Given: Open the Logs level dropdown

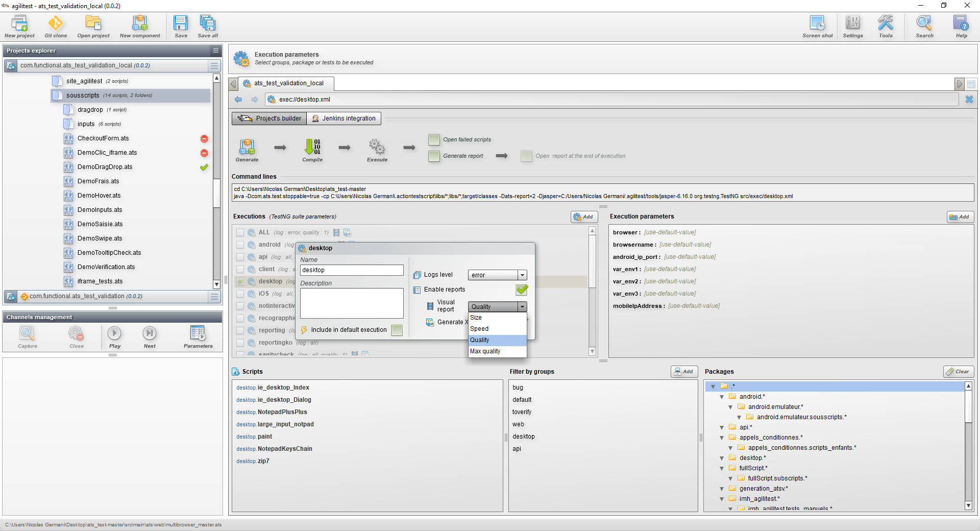Looking at the screenshot, I should pyautogui.click(x=498, y=275).
